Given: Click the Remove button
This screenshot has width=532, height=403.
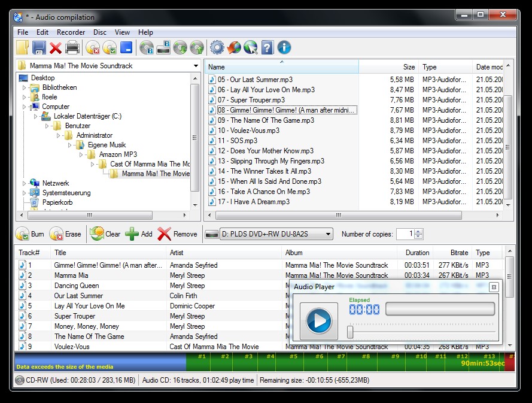Looking at the screenshot, I should pos(178,234).
